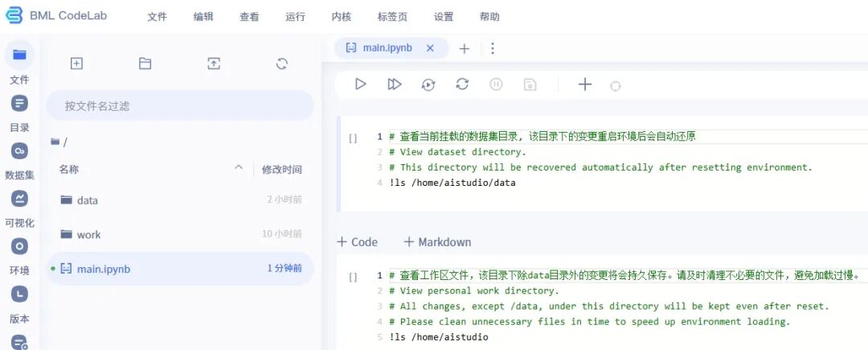Click the '10 小时前' modified time

click(282, 234)
